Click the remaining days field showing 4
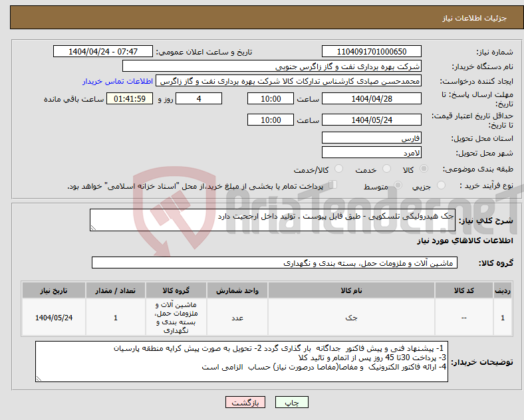 (199, 99)
